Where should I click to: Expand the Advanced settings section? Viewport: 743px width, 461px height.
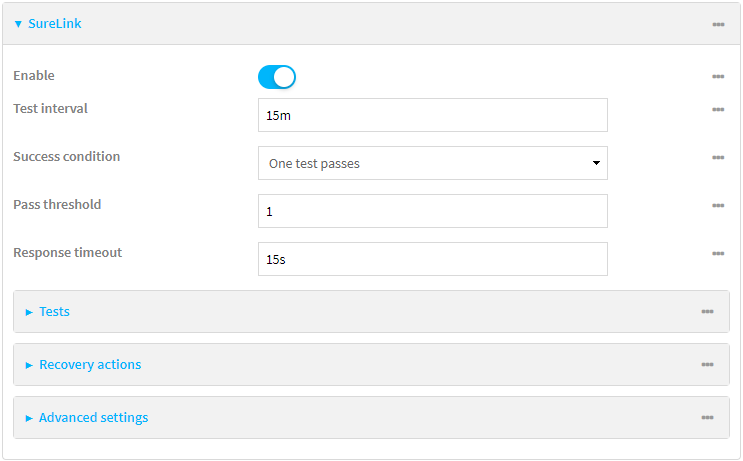tap(29, 418)
